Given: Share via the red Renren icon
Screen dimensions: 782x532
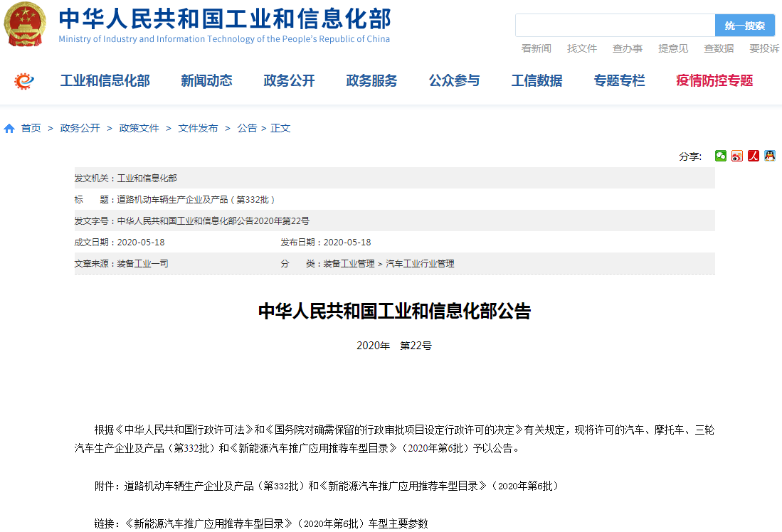Looking at the screenshot, I should [754, 156].
